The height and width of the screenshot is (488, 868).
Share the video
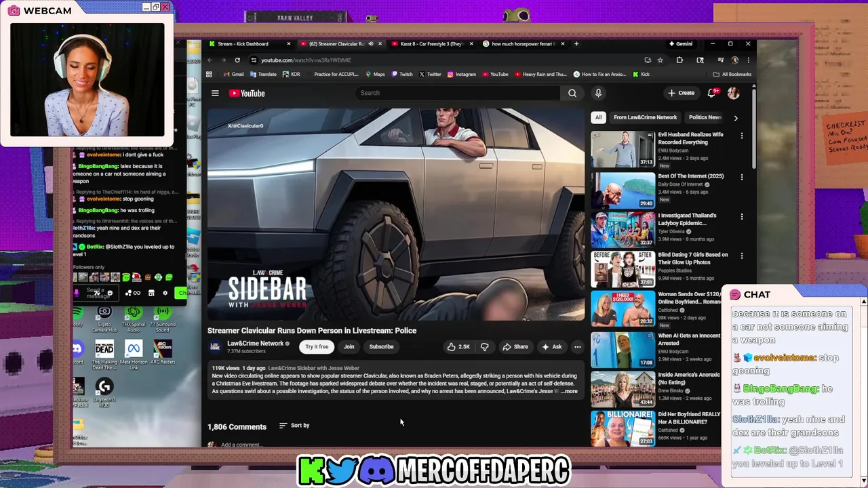(515, 346)
